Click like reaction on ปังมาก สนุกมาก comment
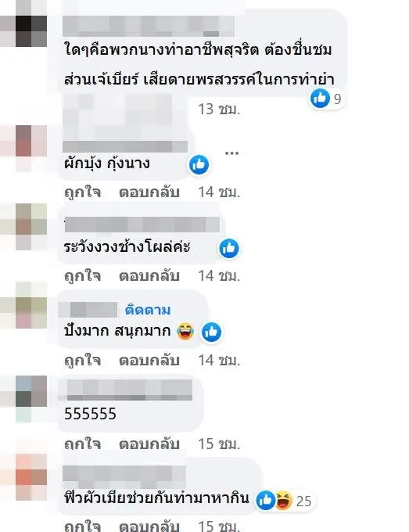409x532 pixels. click(212, 332)
